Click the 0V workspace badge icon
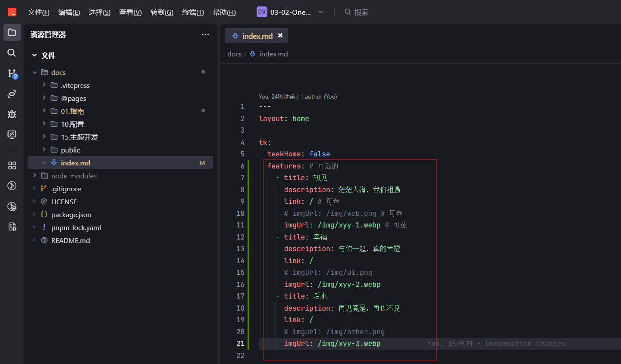 (262, 12)
